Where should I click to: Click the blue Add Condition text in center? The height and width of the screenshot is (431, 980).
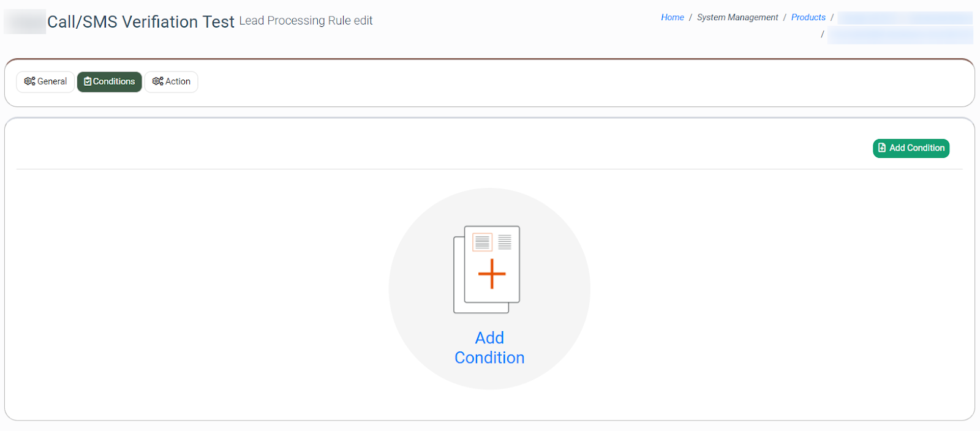(x=489, y=348)
